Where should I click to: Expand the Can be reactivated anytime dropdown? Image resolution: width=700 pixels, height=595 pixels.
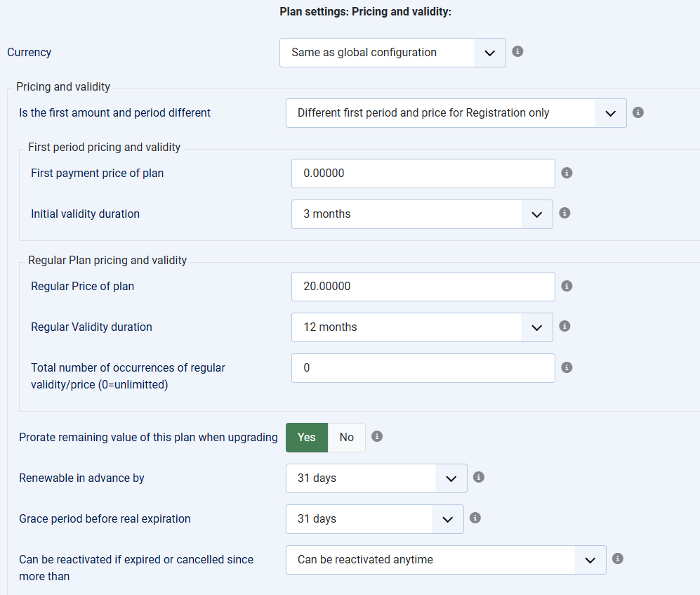point(446,560)
